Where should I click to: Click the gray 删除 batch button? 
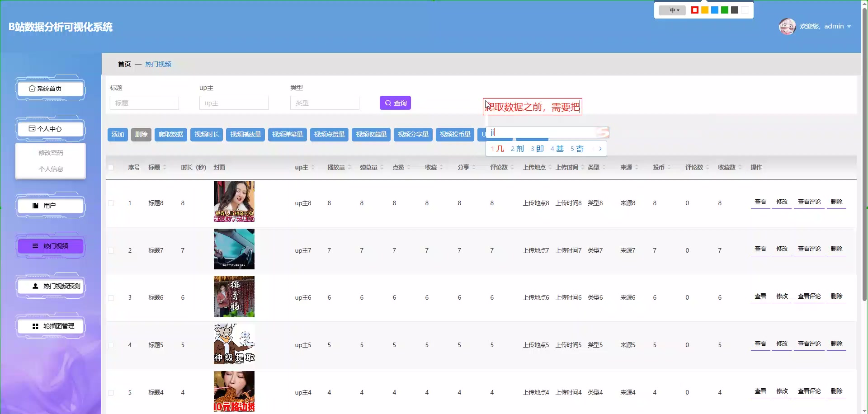pos(141,134)
